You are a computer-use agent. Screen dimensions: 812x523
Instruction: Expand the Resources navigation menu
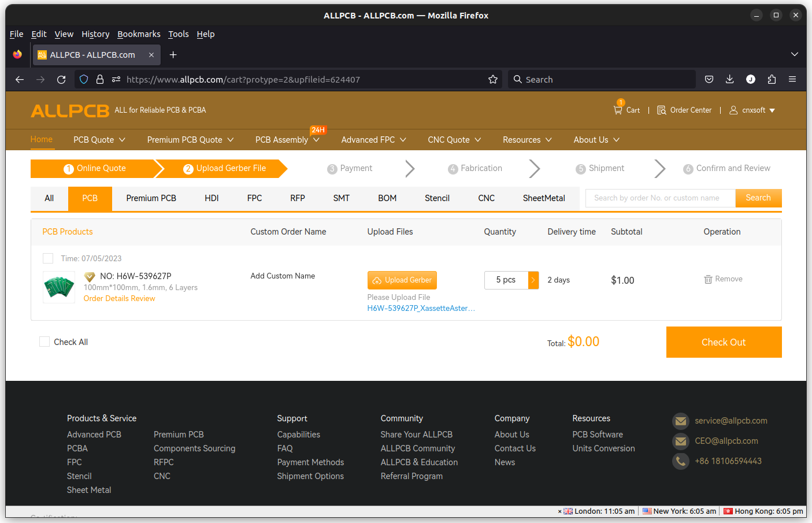pyautogui.click(x=528, y=140)
